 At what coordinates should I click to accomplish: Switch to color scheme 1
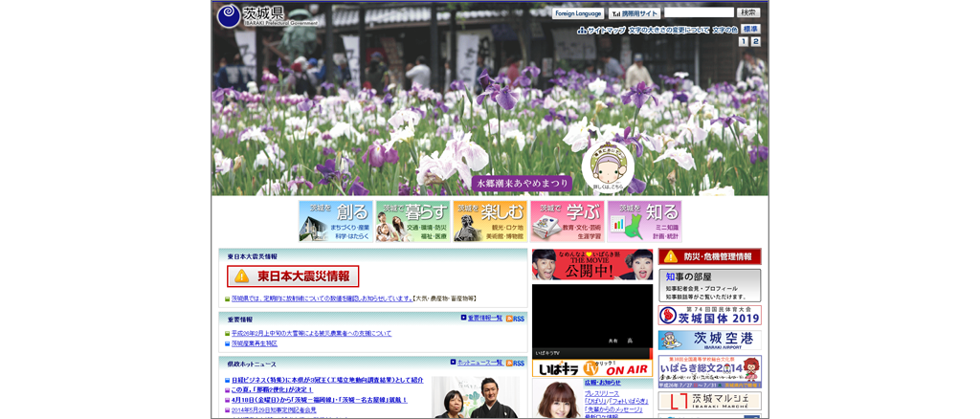pyautogui.click(x=744, y=42)
